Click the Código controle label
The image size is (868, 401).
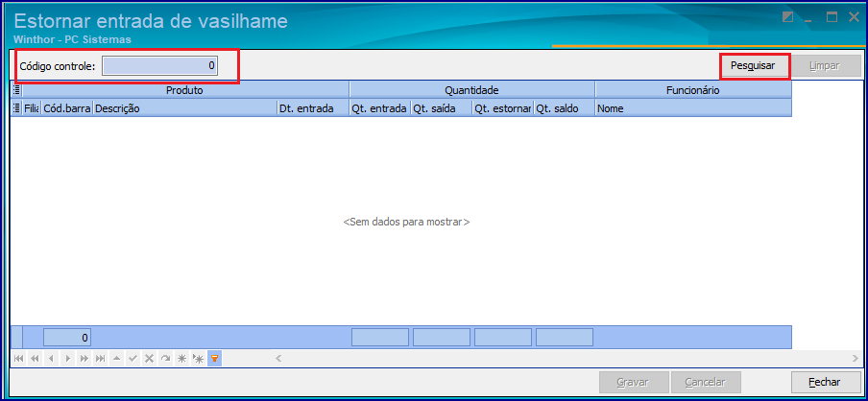[x=58, y=66]
